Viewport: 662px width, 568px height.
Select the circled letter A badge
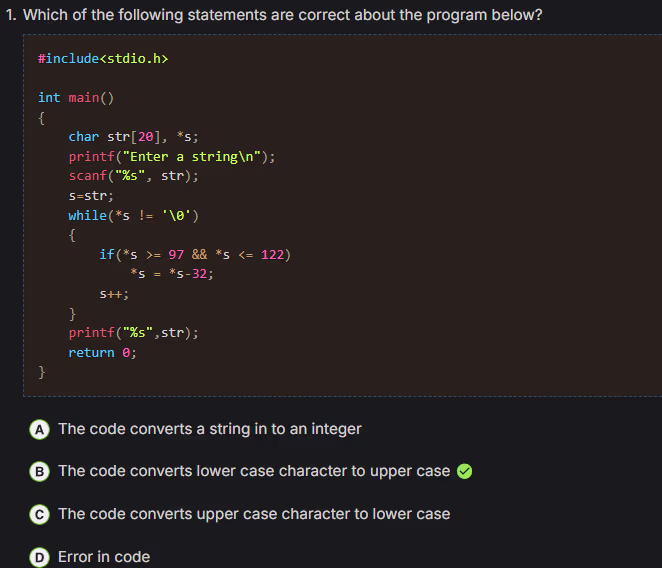pos(40,429)
